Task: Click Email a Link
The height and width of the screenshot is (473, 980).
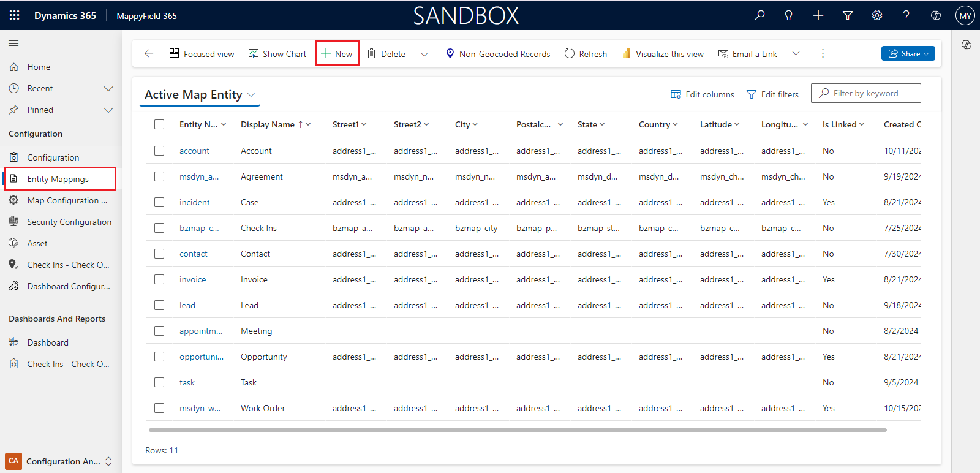Action: tap(747, 54)
